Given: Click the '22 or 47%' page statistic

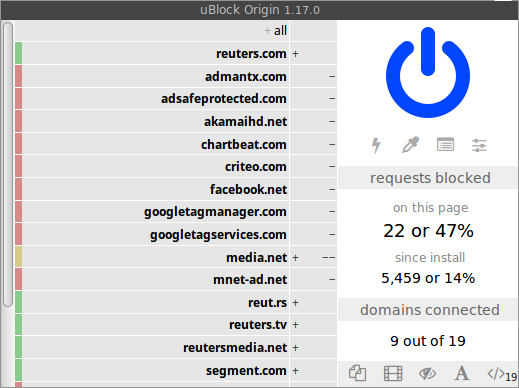Looking at the screenshot, I should [x=428, y=231].
